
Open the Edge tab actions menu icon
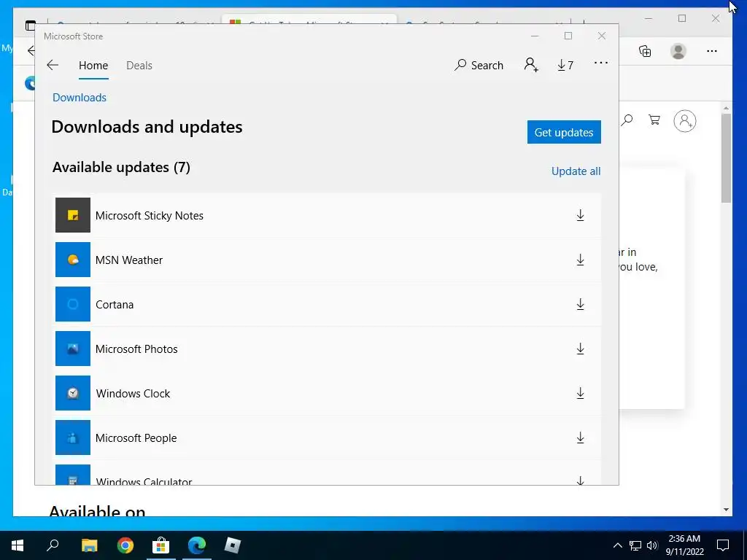point(30,26)
